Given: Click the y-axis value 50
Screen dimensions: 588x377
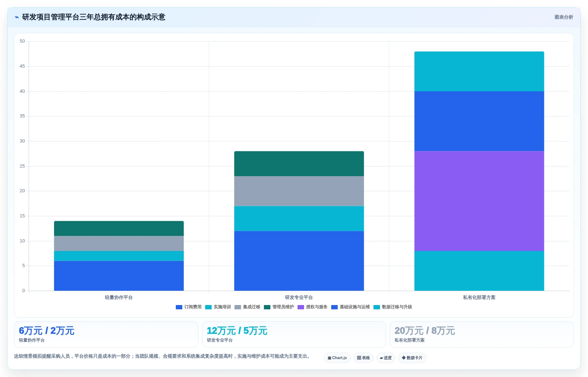Looking at the screenshot, I should tap(23, 41).
